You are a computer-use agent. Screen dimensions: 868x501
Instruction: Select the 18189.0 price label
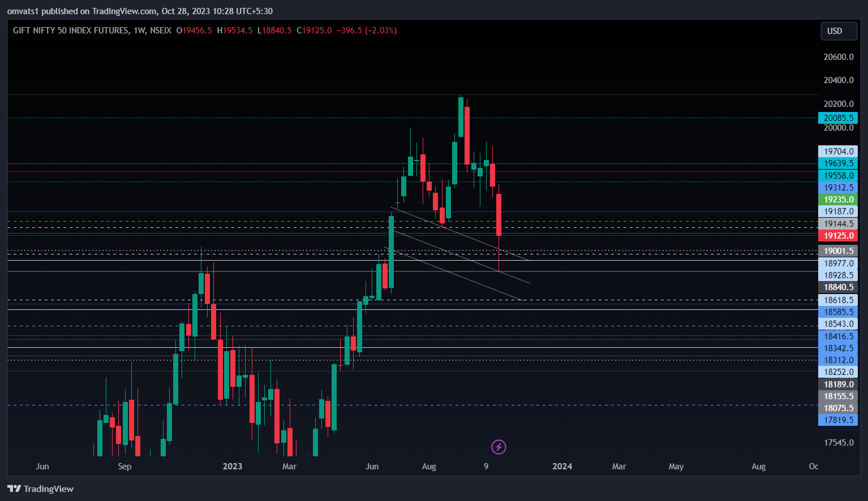[838, 385]
